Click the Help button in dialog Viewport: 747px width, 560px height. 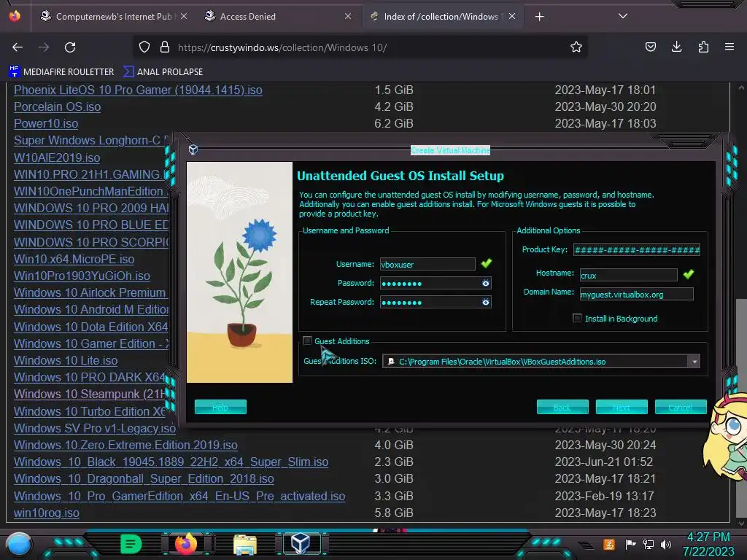click(x=220, y=407)
